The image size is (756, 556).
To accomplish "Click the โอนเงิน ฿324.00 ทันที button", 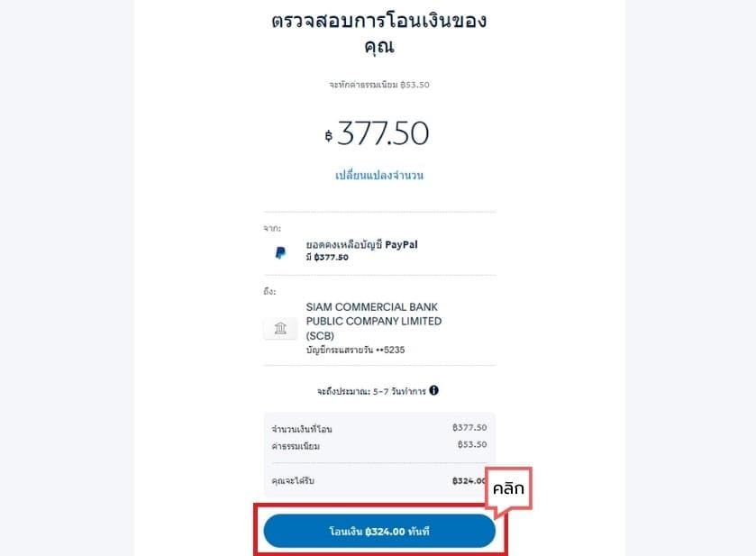I will (x=379, y=531).
